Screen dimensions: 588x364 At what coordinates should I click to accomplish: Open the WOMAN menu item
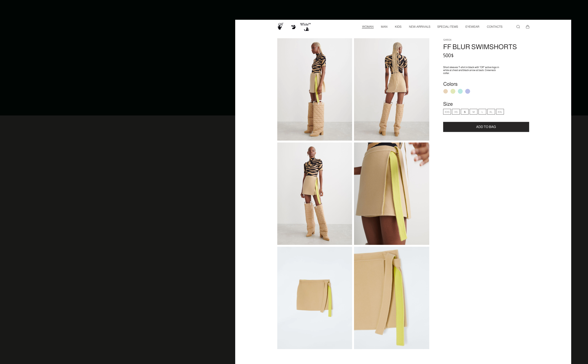367,27
